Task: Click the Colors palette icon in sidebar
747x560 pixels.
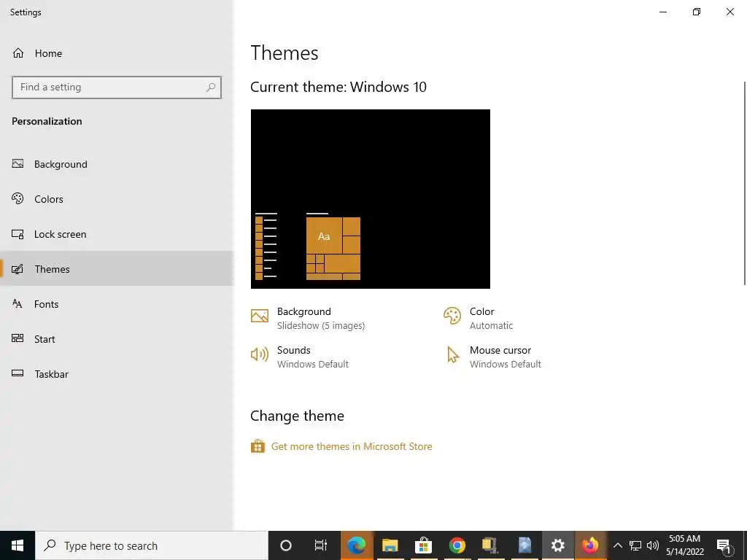Action: pyautogui.click(x=18, y=198)
